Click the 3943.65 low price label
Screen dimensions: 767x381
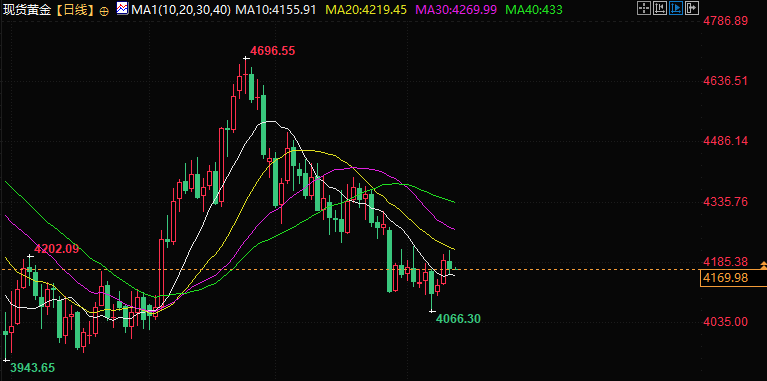(33, 368)
